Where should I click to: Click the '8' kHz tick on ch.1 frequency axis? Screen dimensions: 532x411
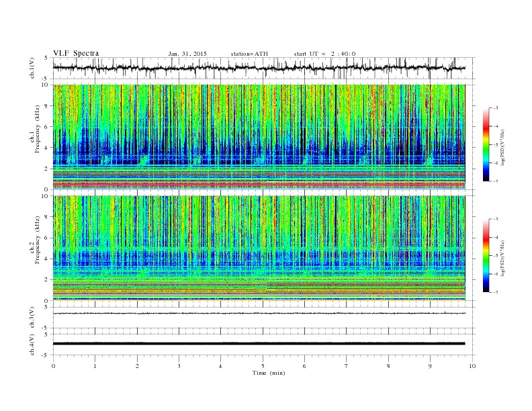coord(47,106)
